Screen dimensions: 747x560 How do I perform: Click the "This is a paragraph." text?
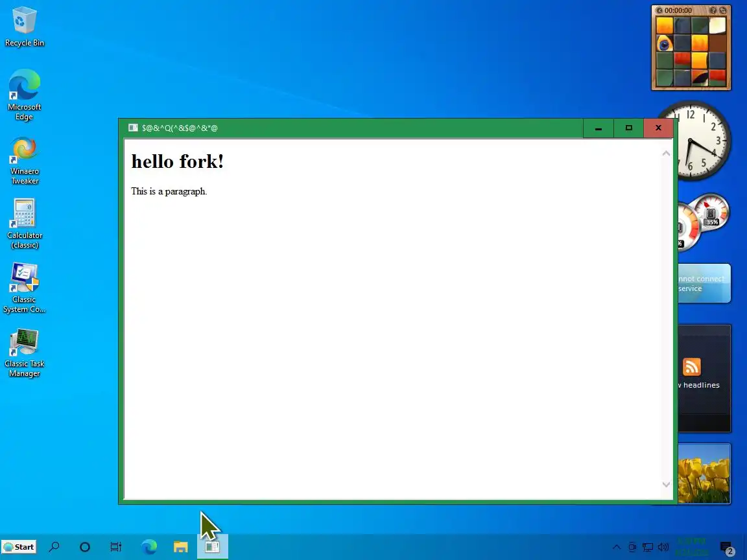[x=169, y=191]
